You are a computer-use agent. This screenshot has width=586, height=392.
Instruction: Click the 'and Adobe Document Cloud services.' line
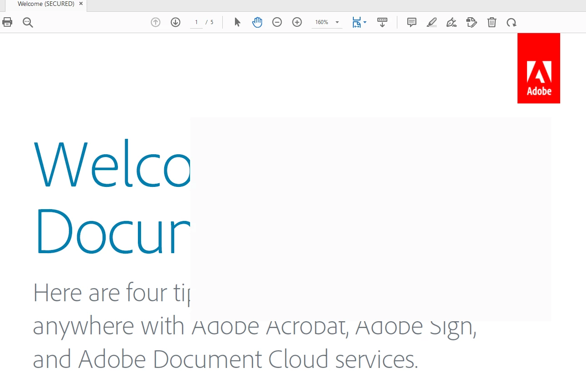click(225, 359)
